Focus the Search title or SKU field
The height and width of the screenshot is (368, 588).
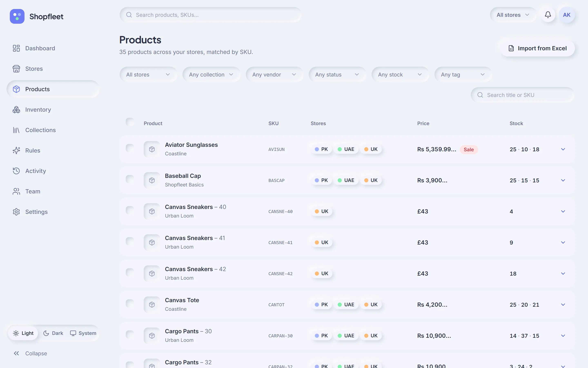[523, 95]
